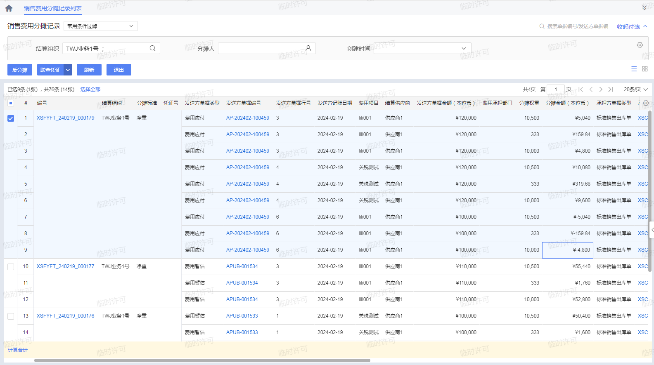Switch to the list view icon
This screenshot has height=365, width=654.
pos(634,69)
